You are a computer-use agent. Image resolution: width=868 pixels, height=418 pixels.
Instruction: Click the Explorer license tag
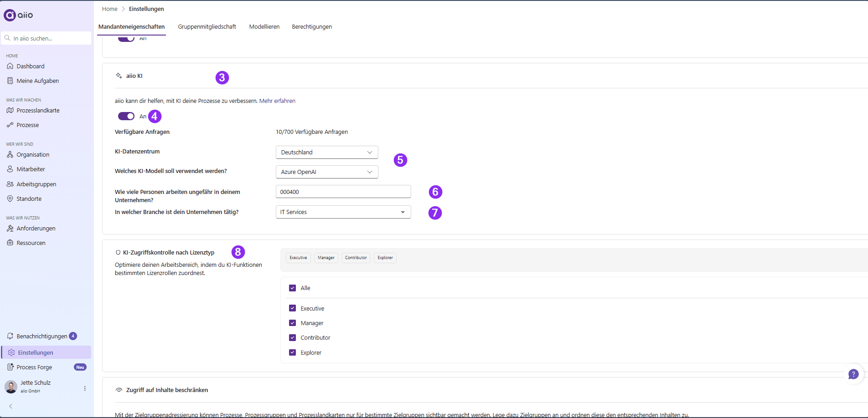pyautogui.click(x=385, y=258)
